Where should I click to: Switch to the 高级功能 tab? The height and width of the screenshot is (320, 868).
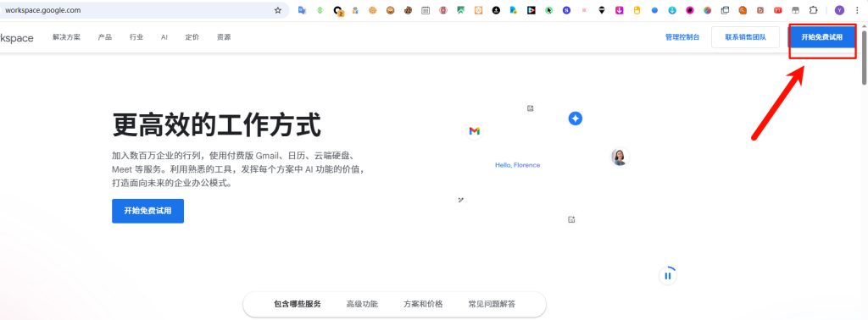point(362,304)
